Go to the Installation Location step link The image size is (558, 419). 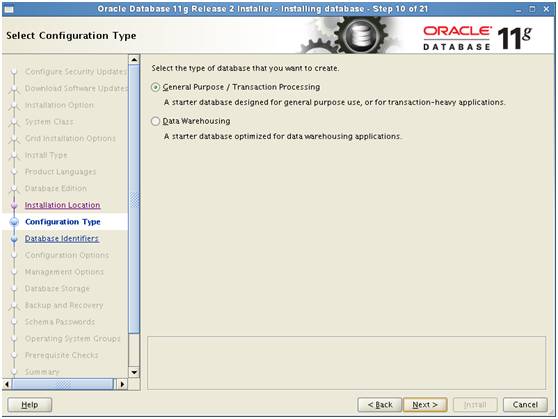pyautogui.click(x=62, y=205)
